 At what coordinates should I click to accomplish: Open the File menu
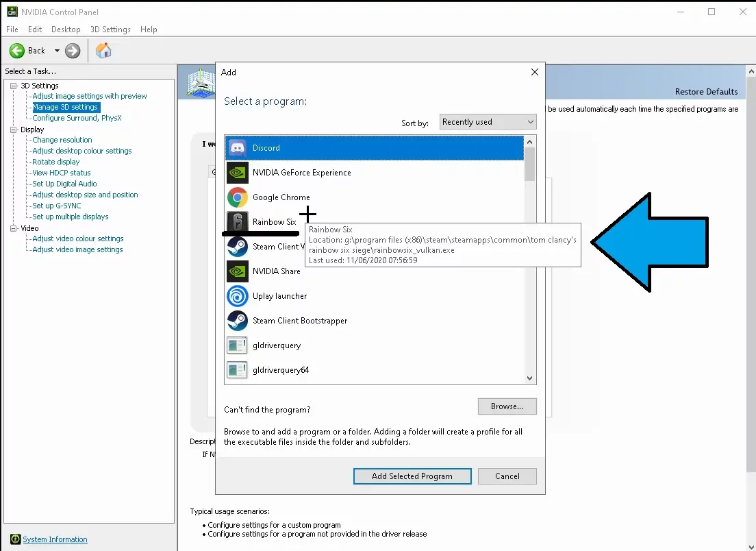12,29
